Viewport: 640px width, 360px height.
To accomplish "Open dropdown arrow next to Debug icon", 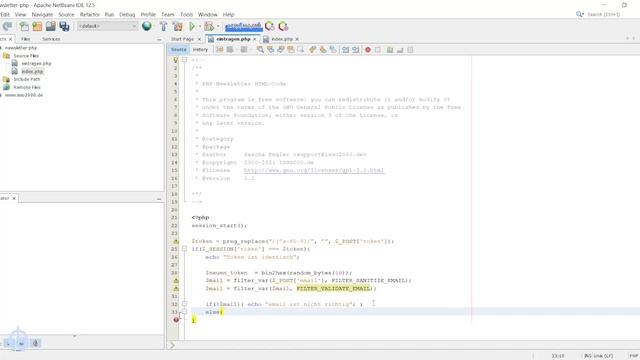I will (x=218, y=27).
